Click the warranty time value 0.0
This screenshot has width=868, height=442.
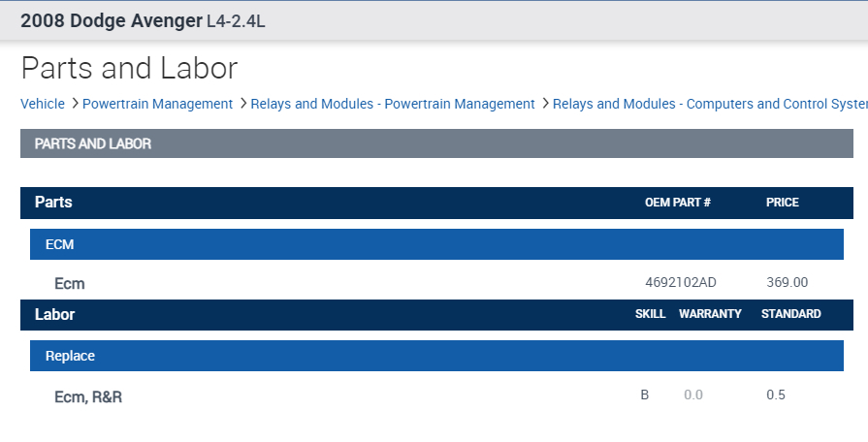692,395
